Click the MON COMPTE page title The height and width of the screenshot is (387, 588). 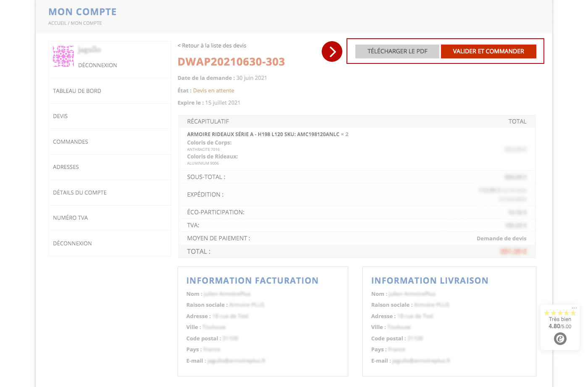82,12
